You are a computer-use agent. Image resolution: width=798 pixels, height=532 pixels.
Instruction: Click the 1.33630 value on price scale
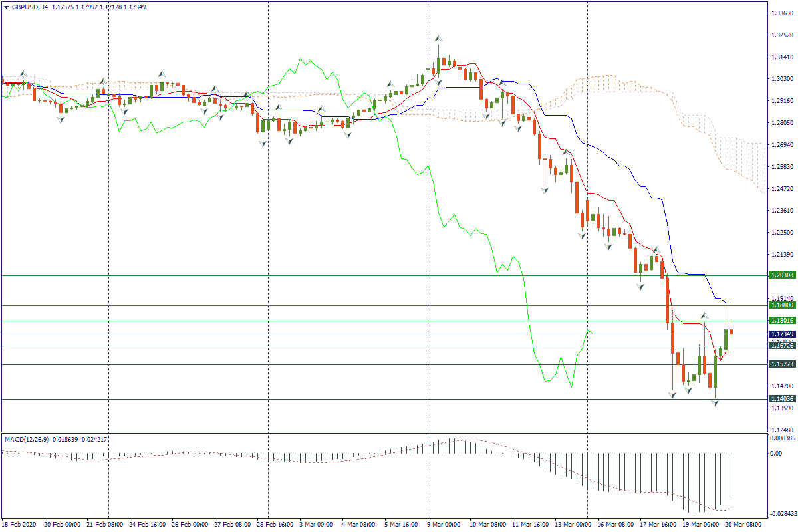(x=782, y=13)
